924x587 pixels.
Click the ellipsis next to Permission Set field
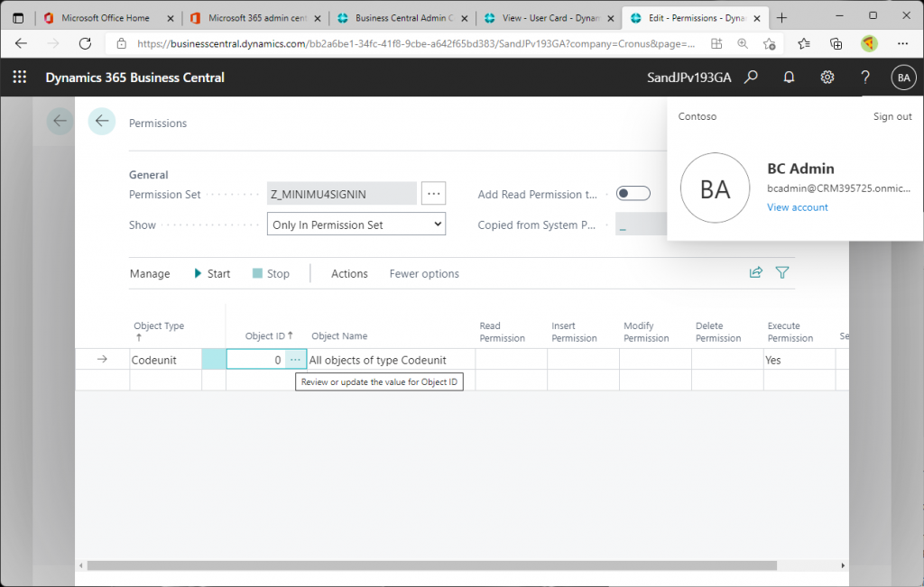434,193
